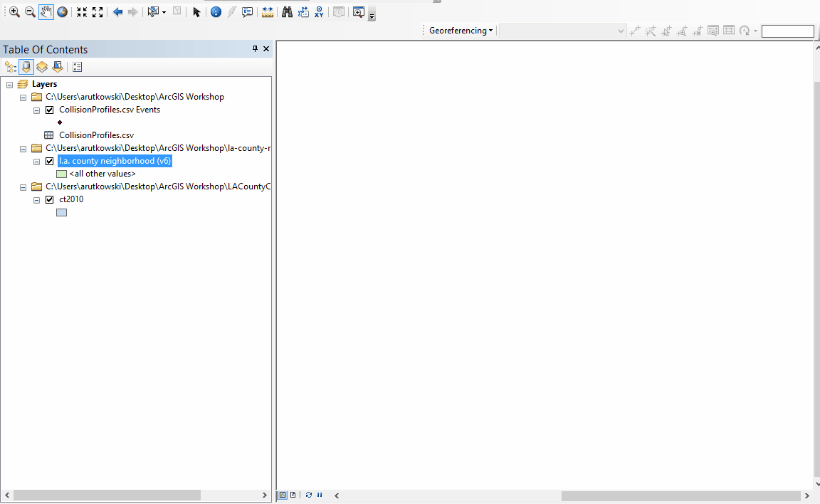Select the Zoom Out tool
The image size is (820, 504).
(x=31, y=12)
